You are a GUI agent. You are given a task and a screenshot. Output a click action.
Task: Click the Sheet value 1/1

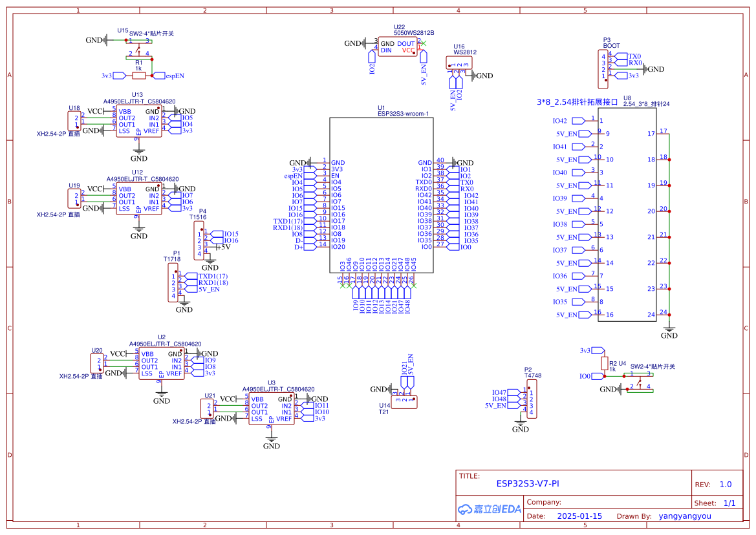pos(729,503)
